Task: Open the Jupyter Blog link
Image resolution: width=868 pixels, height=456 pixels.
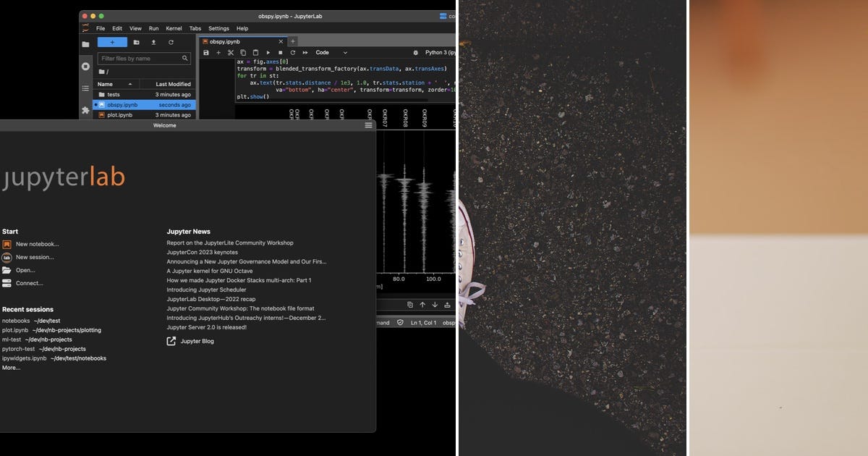Action: click(197, 341)
